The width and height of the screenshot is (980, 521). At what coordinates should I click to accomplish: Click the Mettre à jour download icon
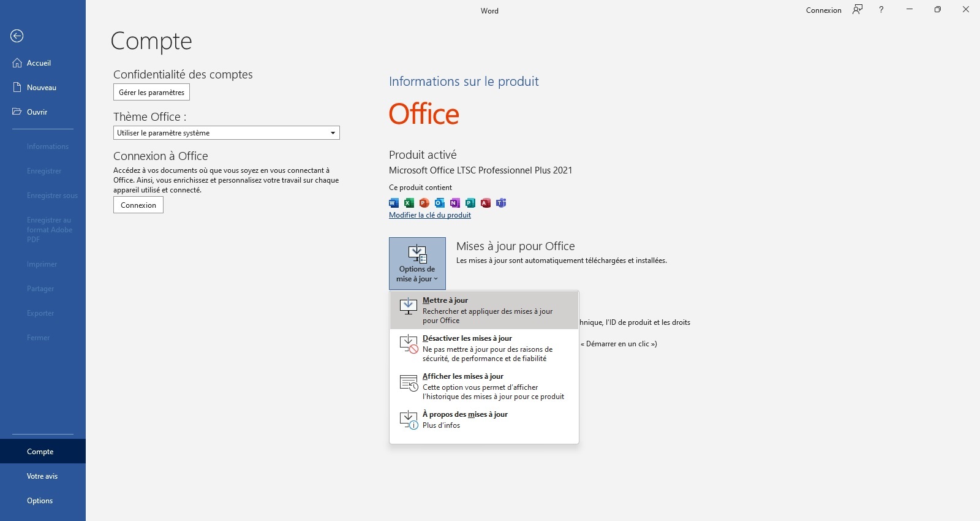point(409,306)
